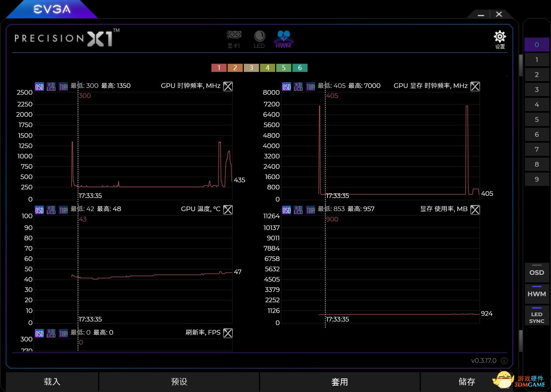
Task: Toggle TRAY for 显存 使用率 graph
Action: pyautogui.click(x=311, y=210)
